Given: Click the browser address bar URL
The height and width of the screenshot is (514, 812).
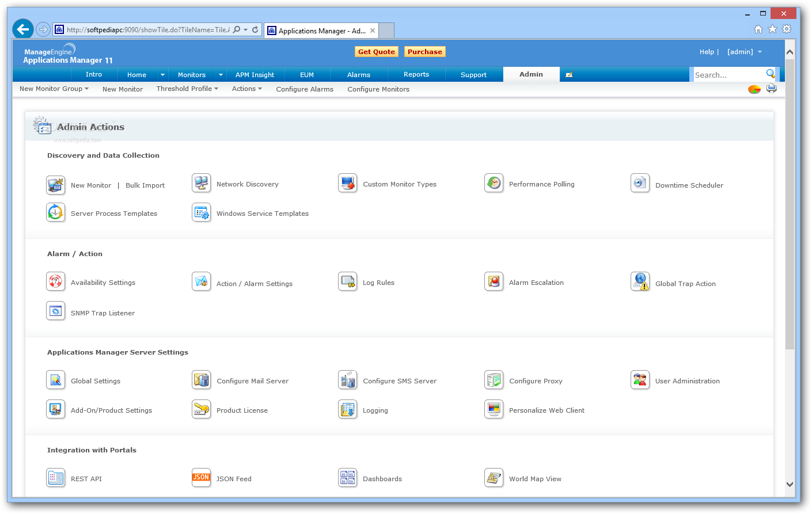Looking at the screenshot, I should click(x=148, y=29).
